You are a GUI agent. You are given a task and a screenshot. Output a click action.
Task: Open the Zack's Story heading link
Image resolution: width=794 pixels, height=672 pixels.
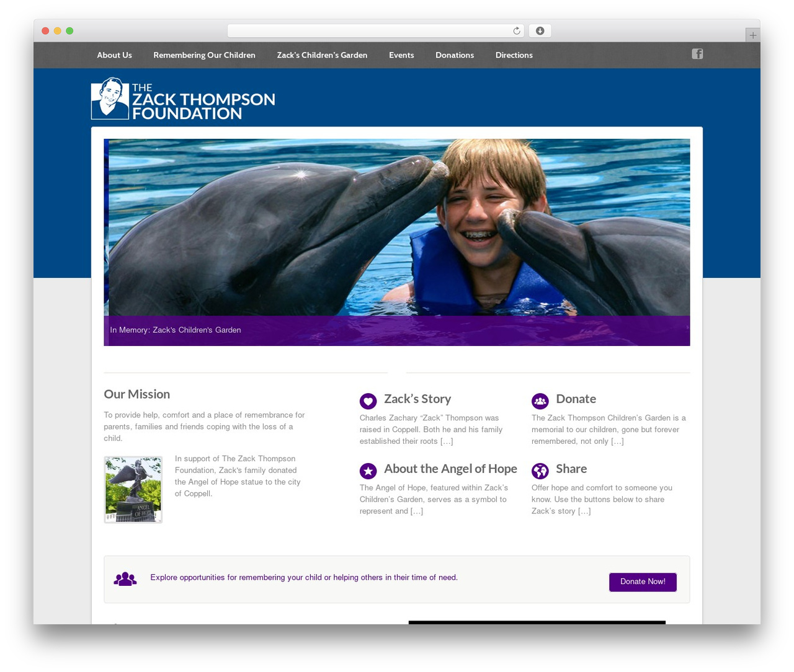tap(417, 399)
